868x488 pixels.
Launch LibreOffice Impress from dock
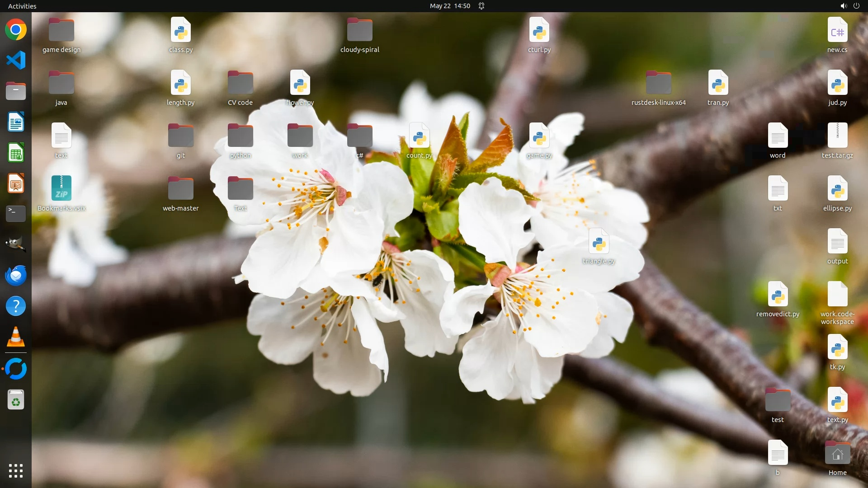(x=16, y=183)
